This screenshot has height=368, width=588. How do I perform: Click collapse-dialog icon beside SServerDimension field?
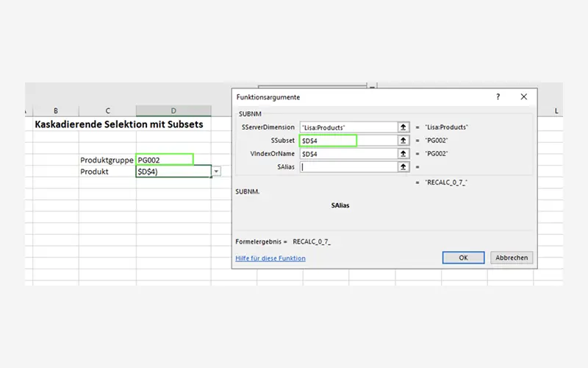click(x=403, y=127)
